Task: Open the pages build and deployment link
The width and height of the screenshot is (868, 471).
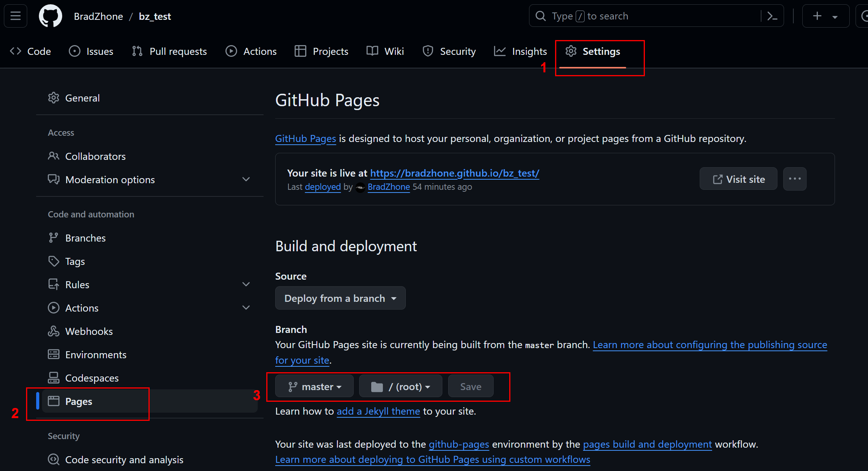Action: tap(647, 444)
